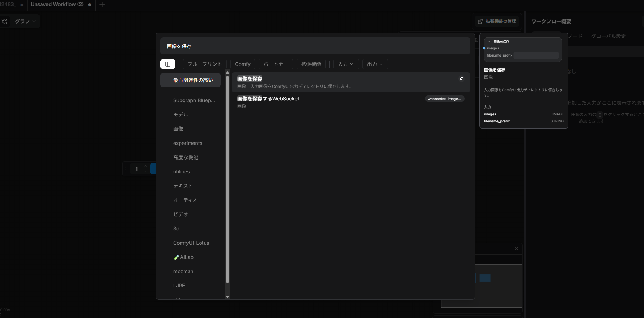This screenshot has width=644, height=318.
Task: Click the filename_prefix row under 入力 heading
Action: (524, 121)
